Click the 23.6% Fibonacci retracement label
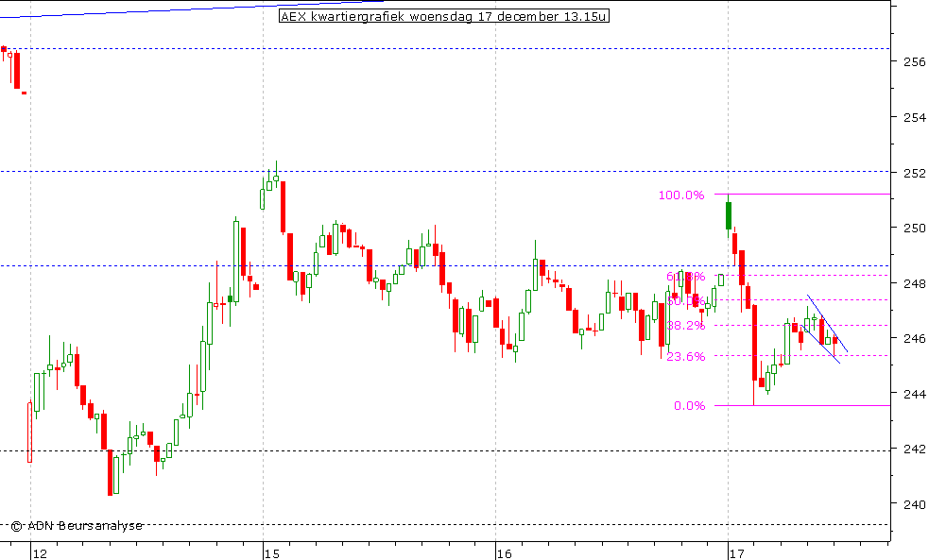Viewport: 929px width, 560px height. tap(685, 357)
